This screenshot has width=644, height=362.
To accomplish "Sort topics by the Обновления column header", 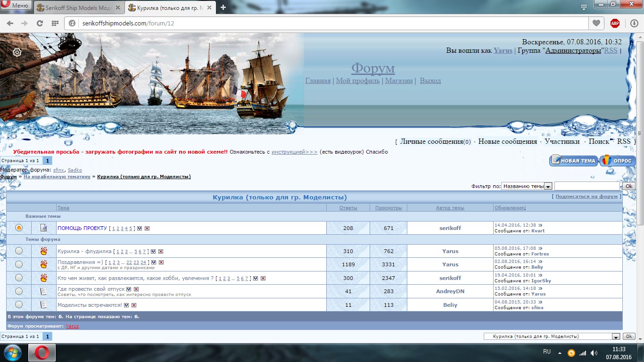I will click(510, 207).
